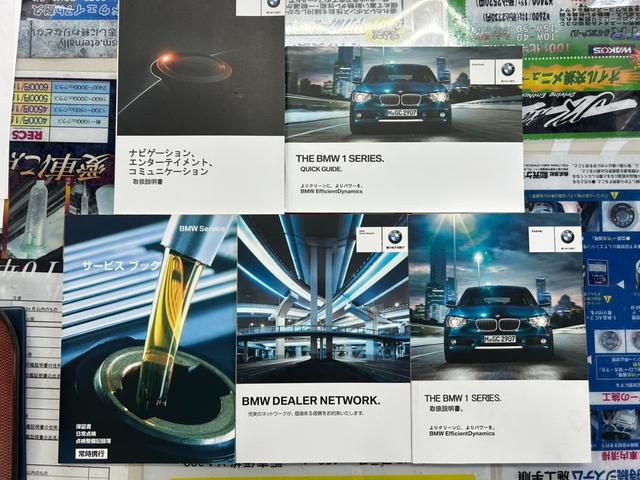Viewport: 640px width, 480px height.
Task: Click the license plate on owner's manual car
Action: tap(500, 339)
